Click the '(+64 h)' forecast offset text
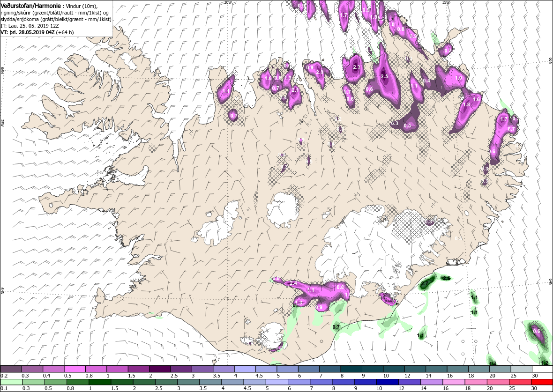Image resolution: width=553 pixels, height=392 pixels. click(65, 32)
